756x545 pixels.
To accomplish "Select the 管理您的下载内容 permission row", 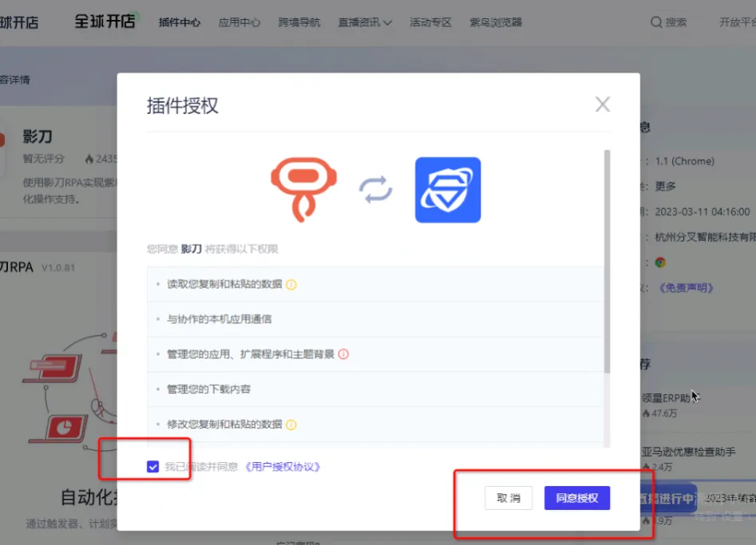I will (x=375, y=389).
